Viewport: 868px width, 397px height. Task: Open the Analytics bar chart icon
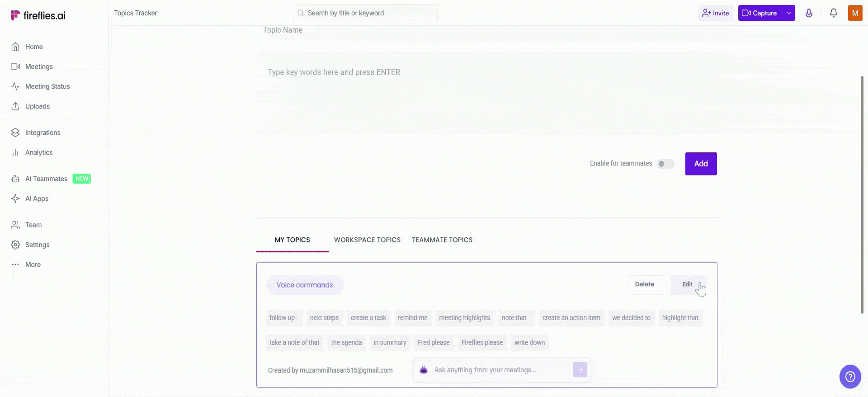click(15, 152)
